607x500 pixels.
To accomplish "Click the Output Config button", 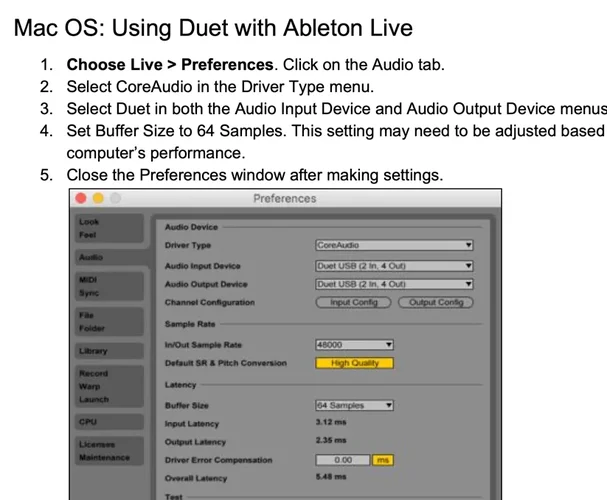I will pos(436,302).
